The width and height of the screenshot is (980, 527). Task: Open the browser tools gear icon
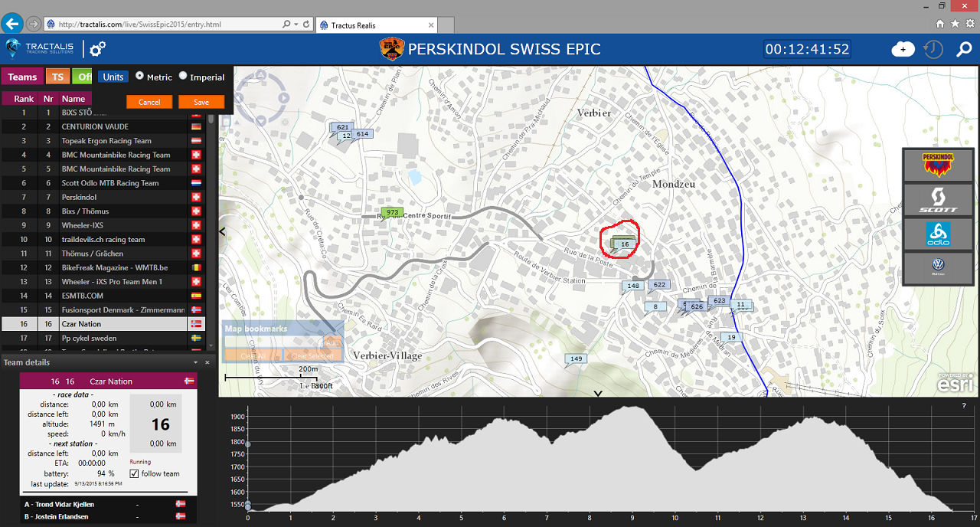[x=970, y=25]
